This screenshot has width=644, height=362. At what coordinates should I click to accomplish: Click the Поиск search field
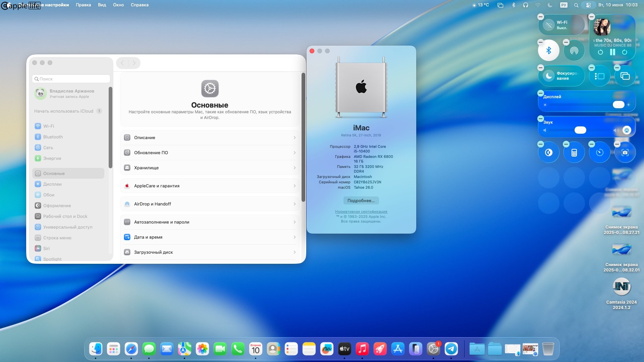(71, 79)
